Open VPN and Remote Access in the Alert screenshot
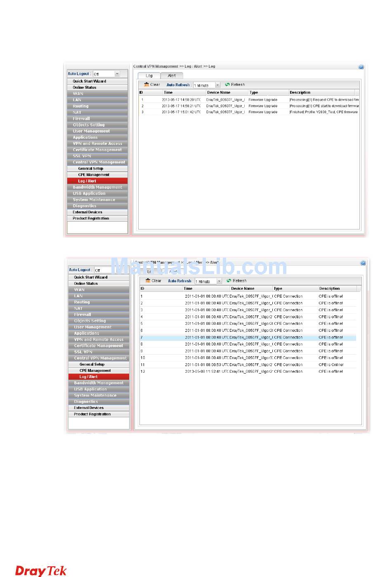This screenshot has height=577, width=392. pyautogui.click(x=99, y=339)
